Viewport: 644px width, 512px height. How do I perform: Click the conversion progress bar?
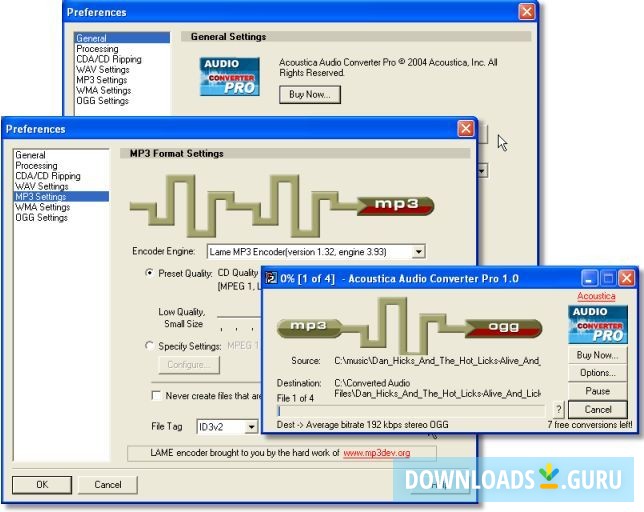point(411,411)
